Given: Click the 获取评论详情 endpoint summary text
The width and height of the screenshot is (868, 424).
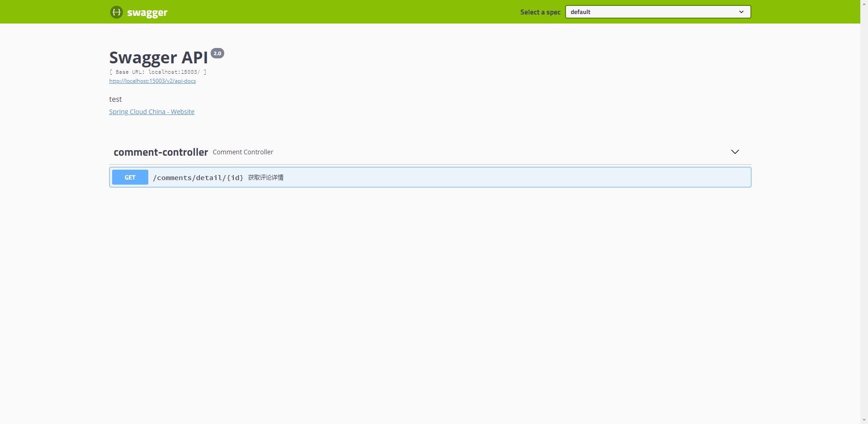Looking at the screenshot, I should pos(265,177).
